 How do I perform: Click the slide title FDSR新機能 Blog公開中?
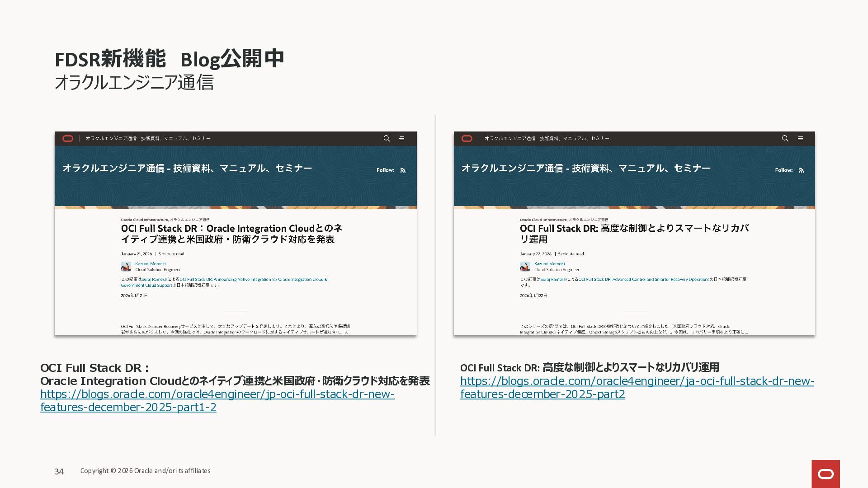169,59
